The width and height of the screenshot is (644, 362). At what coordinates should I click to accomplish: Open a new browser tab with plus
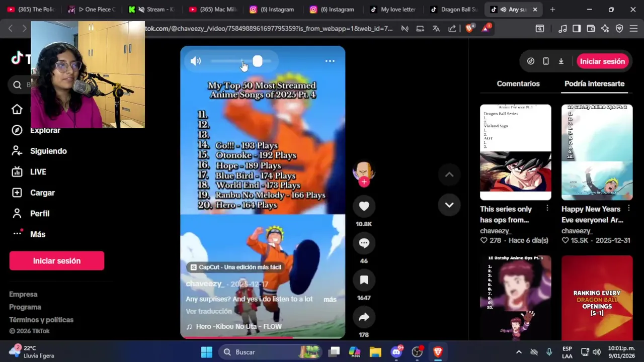pos(552,9)
